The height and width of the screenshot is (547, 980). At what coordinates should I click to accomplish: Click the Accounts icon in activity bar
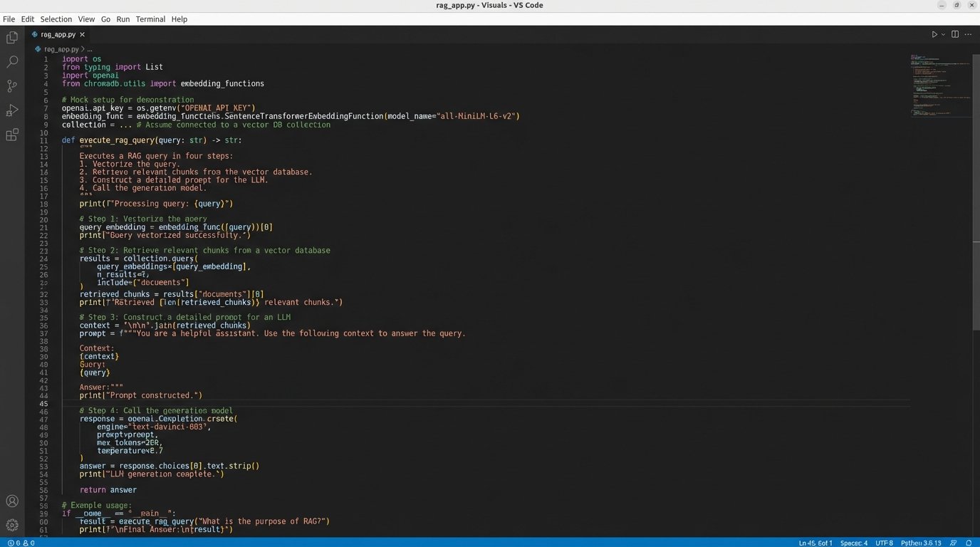(x=12, y=501)
